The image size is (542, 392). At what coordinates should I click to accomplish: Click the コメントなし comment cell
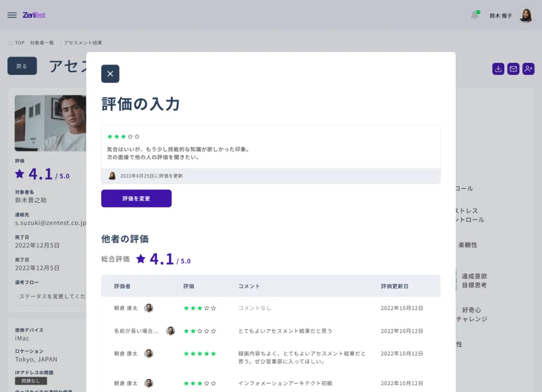255,308
